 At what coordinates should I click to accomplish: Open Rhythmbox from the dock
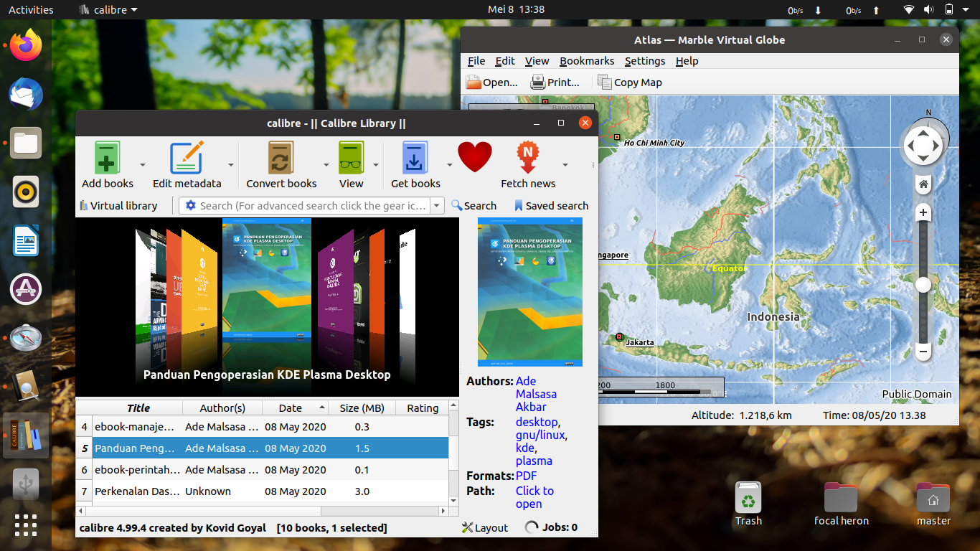click(26, 192)
